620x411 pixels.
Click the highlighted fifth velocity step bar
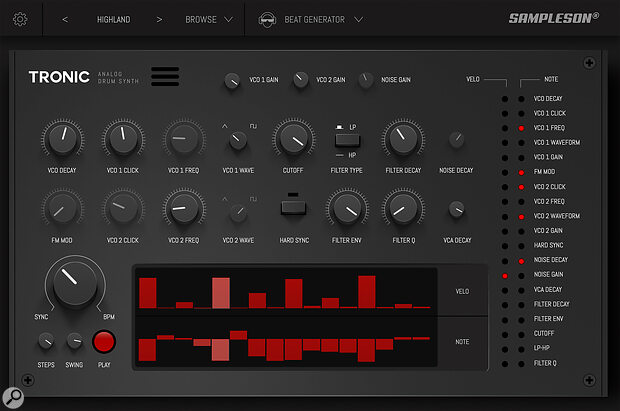(221, 293)
